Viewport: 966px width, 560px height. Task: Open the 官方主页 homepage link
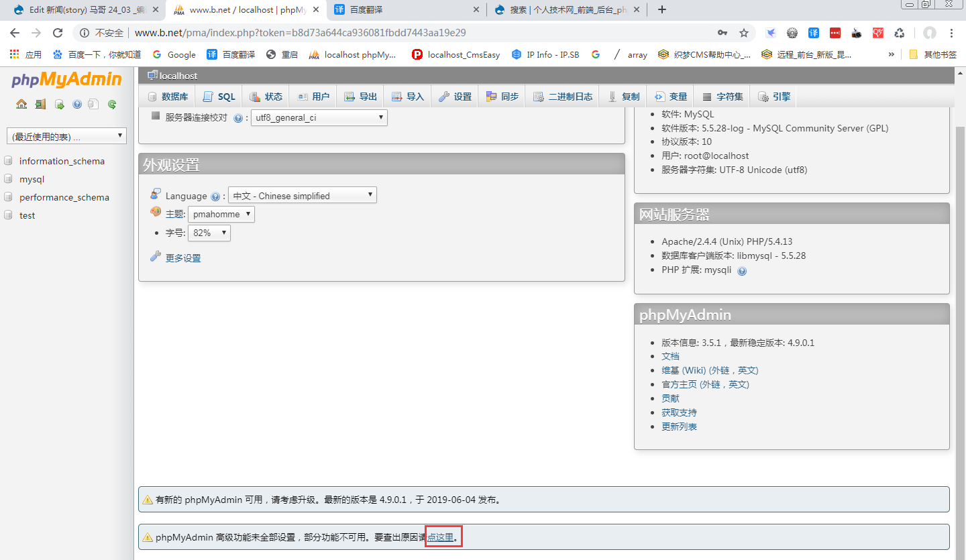pos(705,384)
